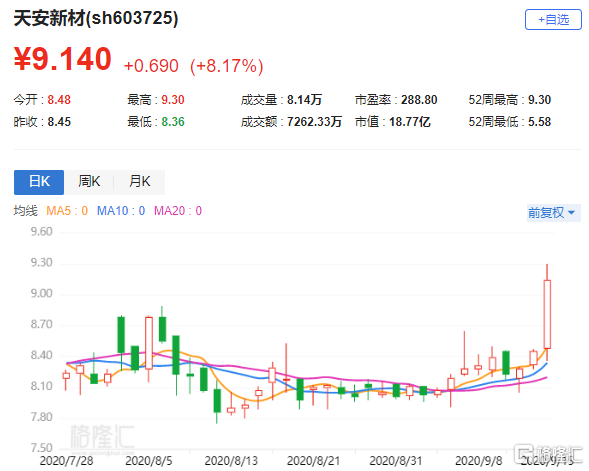Click the 成交量 value 8.14万
This screenshot has height=471, width=589.
pos(304,100)
